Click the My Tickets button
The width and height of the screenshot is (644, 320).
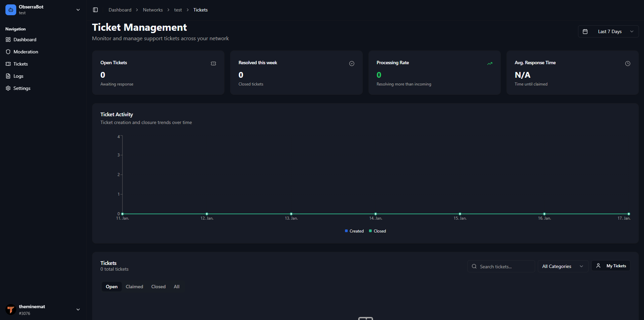tap(611, 266)
